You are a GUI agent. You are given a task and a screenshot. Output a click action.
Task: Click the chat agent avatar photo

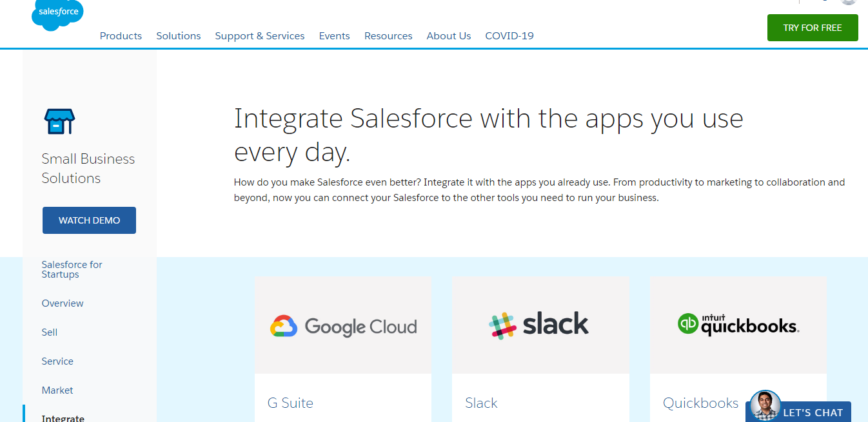coord(765,406)
